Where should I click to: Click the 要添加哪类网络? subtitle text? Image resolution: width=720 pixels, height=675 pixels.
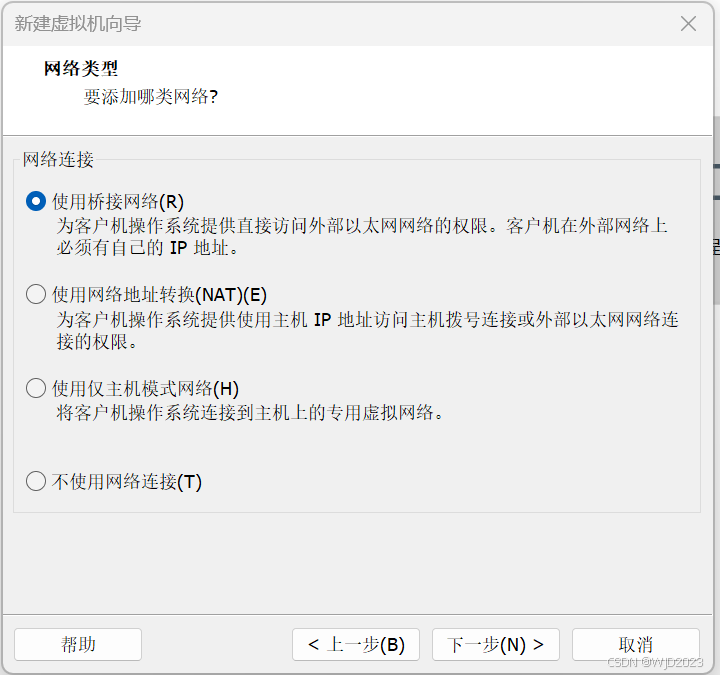pos(151,96)
